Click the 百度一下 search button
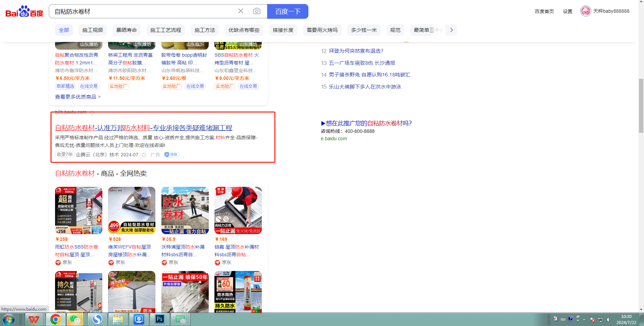 288,11
